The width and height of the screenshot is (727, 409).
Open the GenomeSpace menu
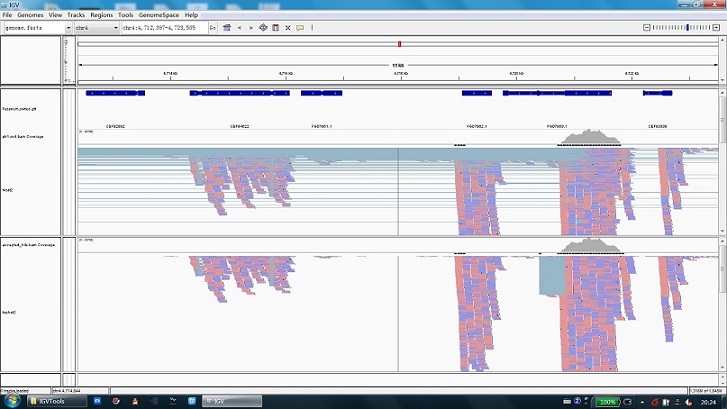[x=159, y=15]
